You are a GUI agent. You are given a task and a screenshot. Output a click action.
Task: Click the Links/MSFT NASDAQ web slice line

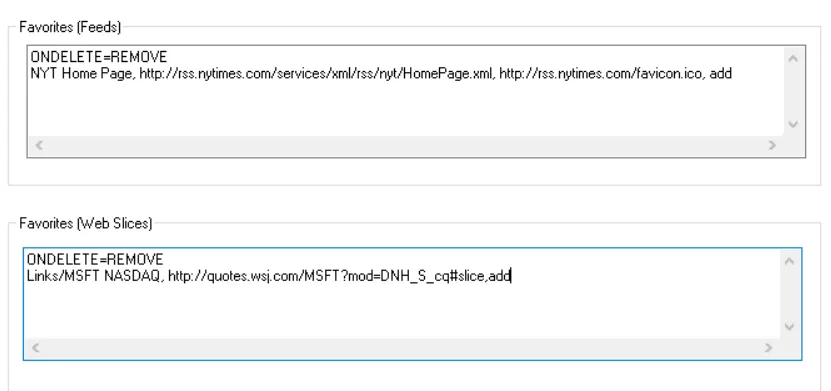pyautogui.click(x=269, y=276)
